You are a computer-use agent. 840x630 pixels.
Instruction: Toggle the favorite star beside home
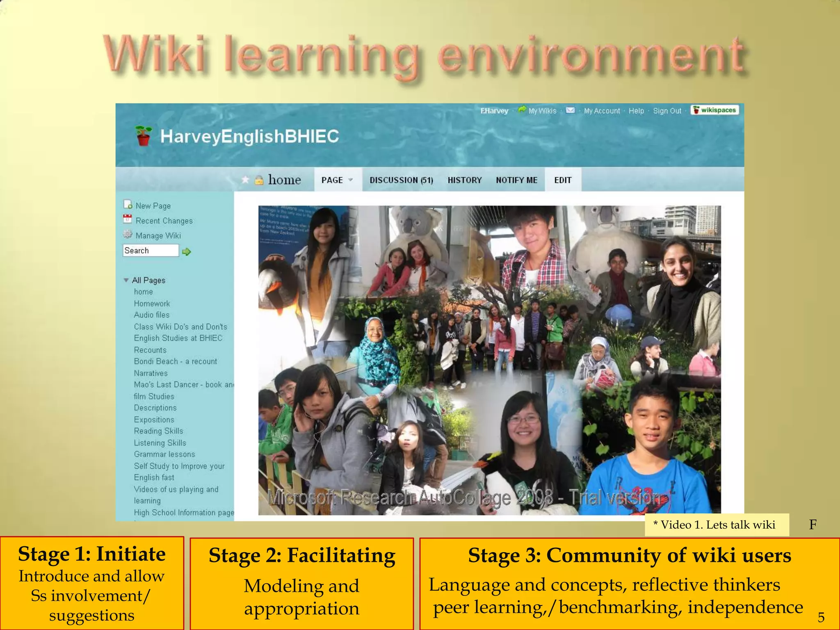coord(245,180)
